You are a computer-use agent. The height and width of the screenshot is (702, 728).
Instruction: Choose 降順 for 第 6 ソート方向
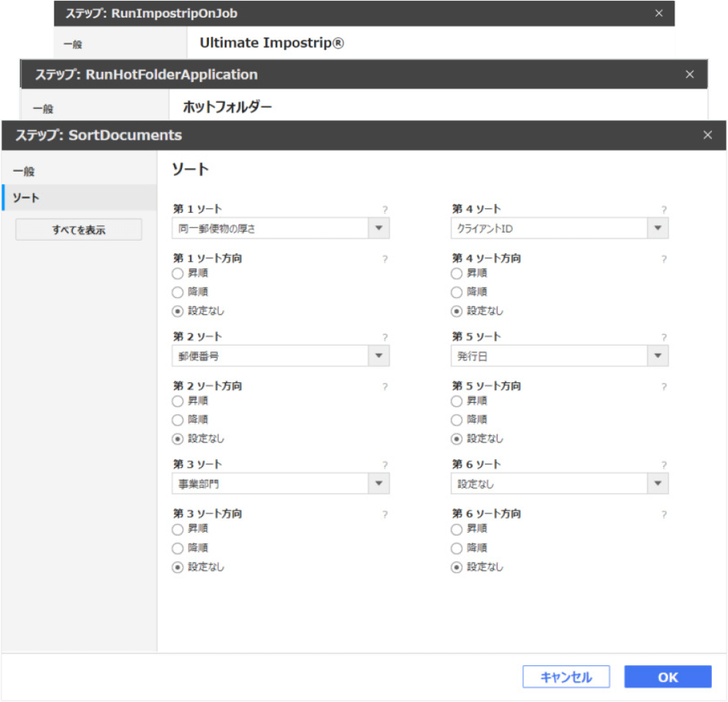coord(456,548)
